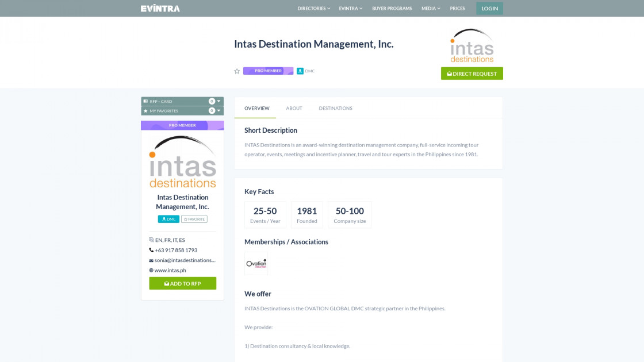Click the DIRECT REQUEST button
This screenshot has width=644, height=362.
[x=471, y=74]
